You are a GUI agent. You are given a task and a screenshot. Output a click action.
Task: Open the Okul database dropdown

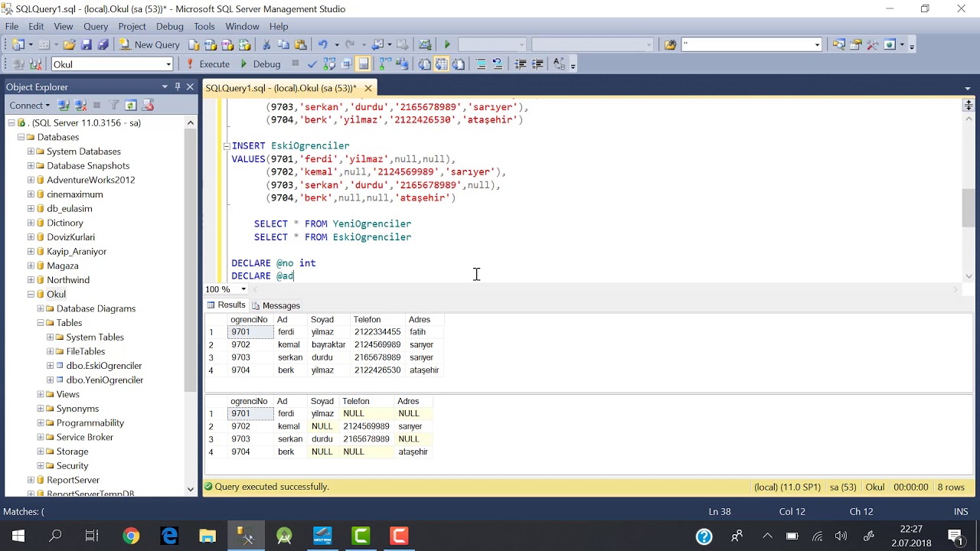click(x=168, y=64)
